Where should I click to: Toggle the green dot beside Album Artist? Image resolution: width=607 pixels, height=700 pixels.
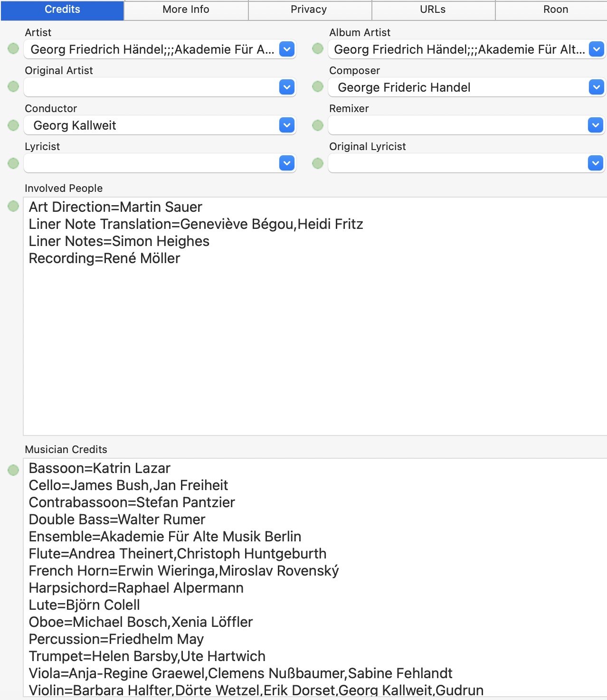318,48
